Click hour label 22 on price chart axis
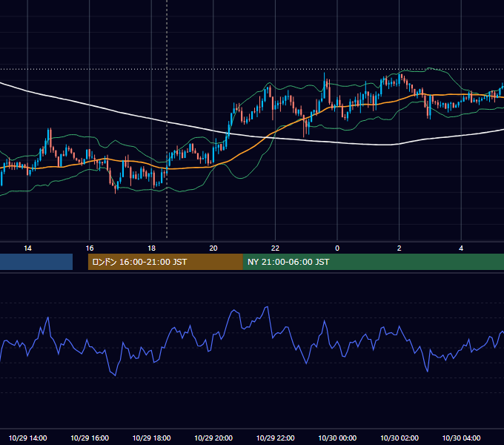The height and width of the screenshot is (445, 504). coord(275,248)
